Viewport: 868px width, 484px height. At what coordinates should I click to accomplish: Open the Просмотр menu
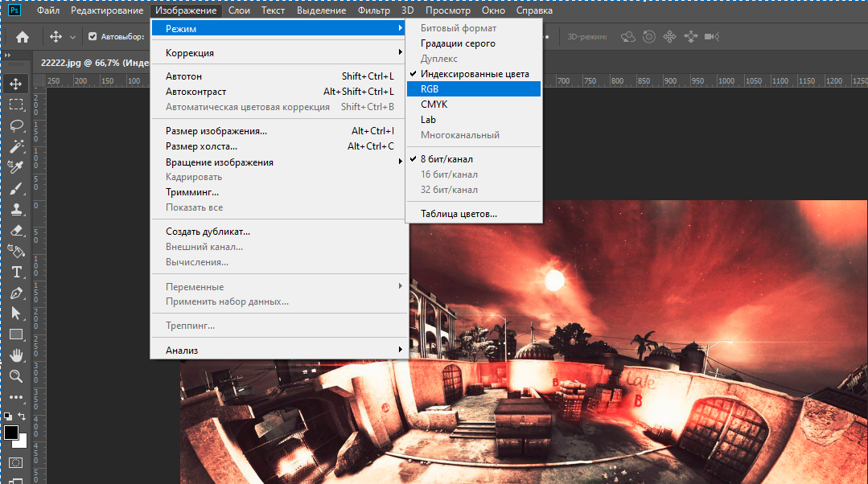click(x=448, y=10)
